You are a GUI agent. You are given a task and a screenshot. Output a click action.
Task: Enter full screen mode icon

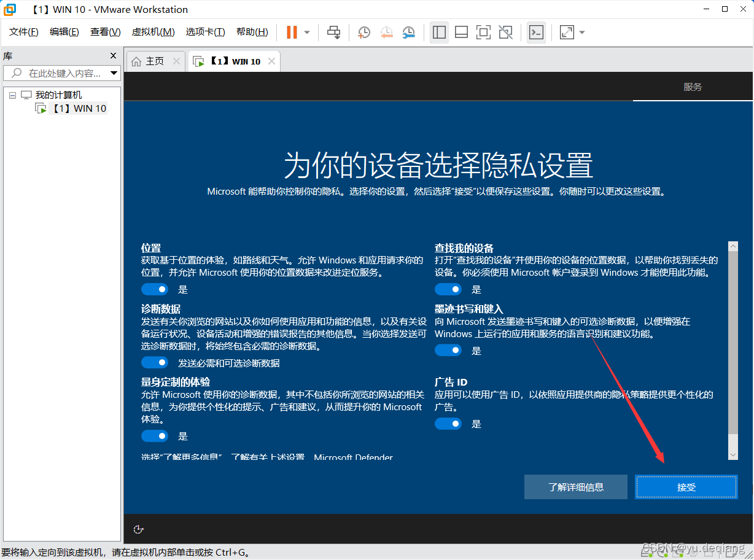click(484, 32)
